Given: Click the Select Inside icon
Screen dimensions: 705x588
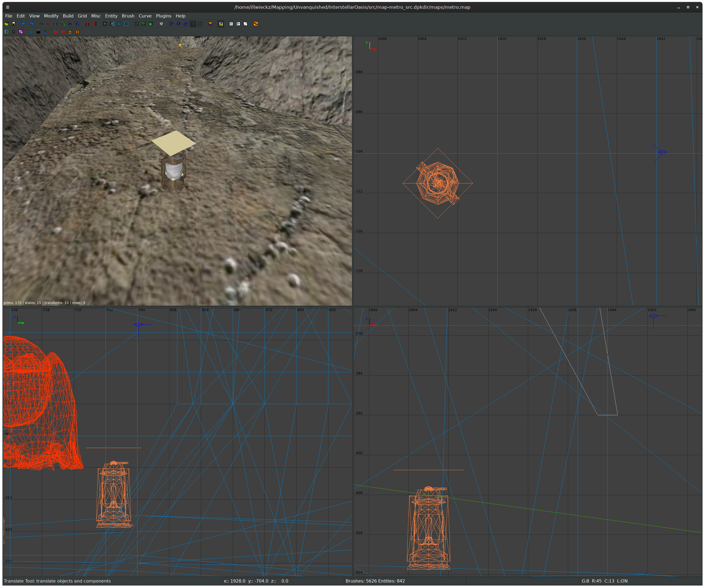Looking at the screenshot, I should coord(105,24).
